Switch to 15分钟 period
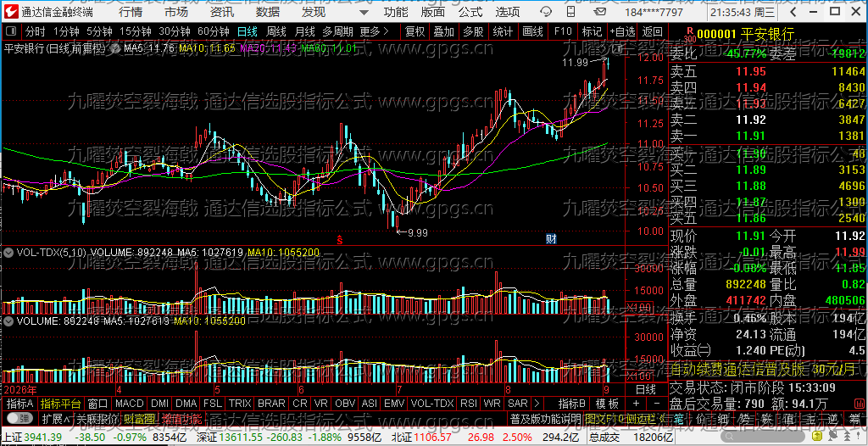868x446 pixels. coord(135,32)
